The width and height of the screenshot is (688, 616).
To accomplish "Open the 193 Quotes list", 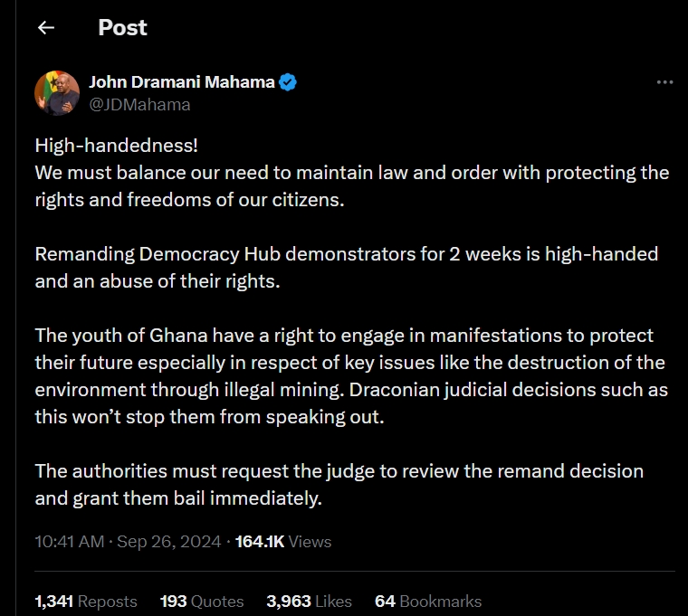I will tap(202, 601).
